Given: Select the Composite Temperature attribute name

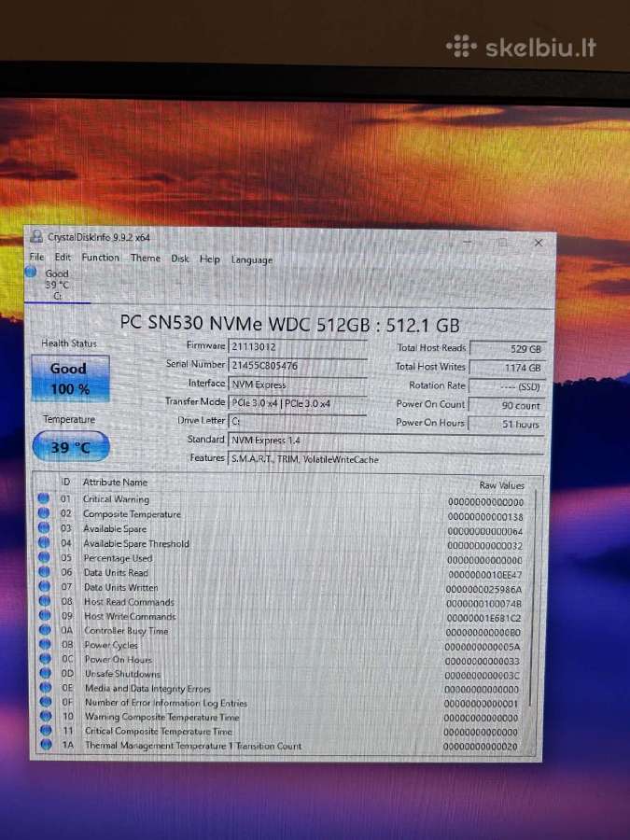Looking at the screenshot, I should (132, 513).
